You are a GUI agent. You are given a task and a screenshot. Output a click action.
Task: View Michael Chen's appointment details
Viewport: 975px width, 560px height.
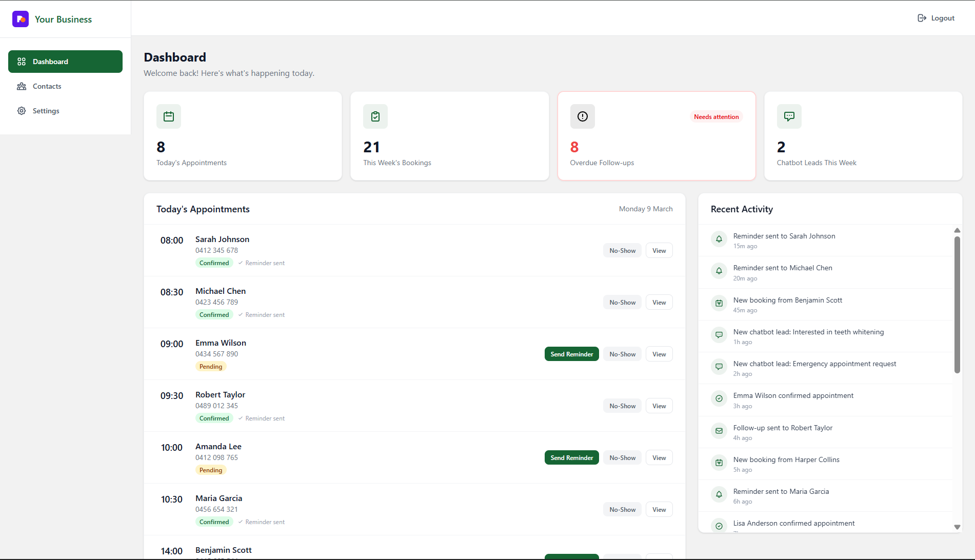tap(659, 302)
